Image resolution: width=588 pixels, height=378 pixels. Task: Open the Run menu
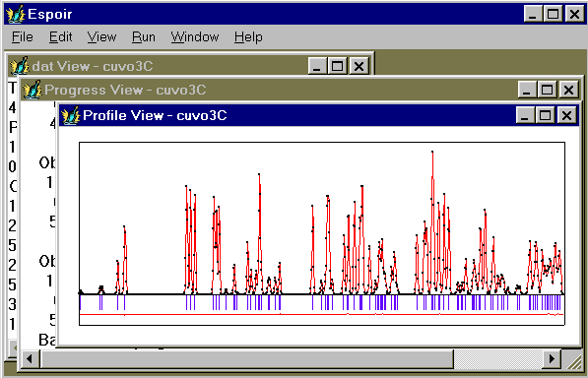click(x=143, y=37)
